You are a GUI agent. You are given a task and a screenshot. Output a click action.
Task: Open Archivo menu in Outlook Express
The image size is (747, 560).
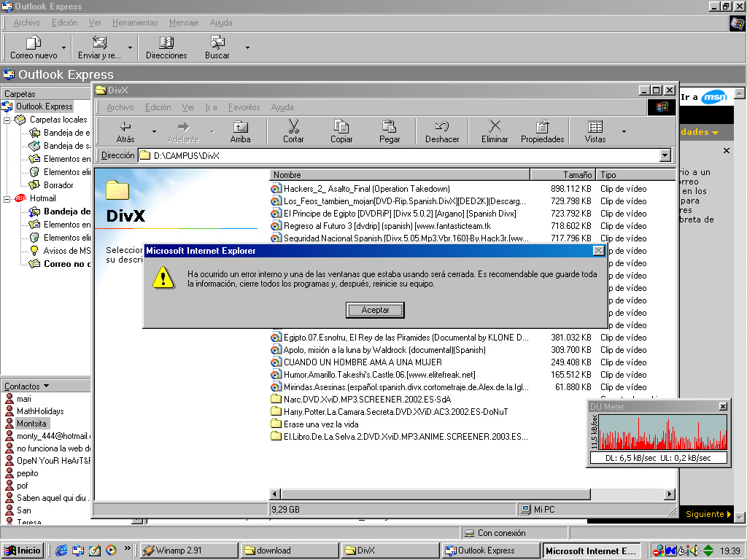point(27,23)
